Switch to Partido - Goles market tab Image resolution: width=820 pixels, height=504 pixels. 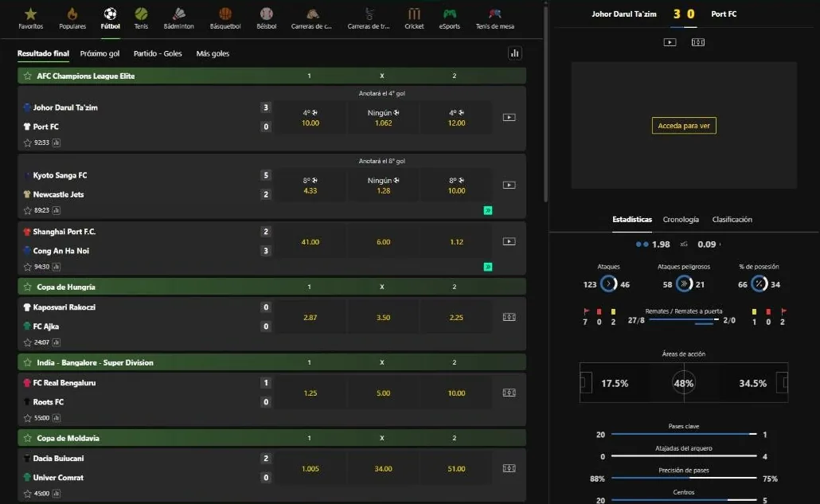158,53
